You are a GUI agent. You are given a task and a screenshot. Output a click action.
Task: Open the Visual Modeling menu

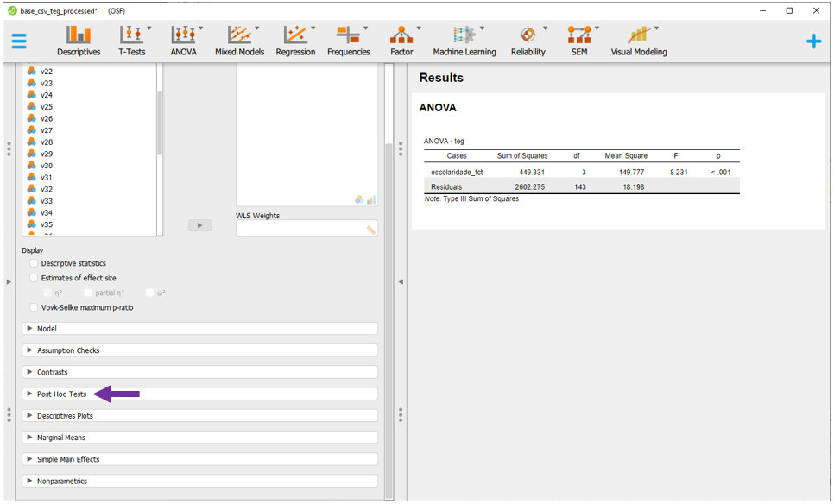pos(639,41)
